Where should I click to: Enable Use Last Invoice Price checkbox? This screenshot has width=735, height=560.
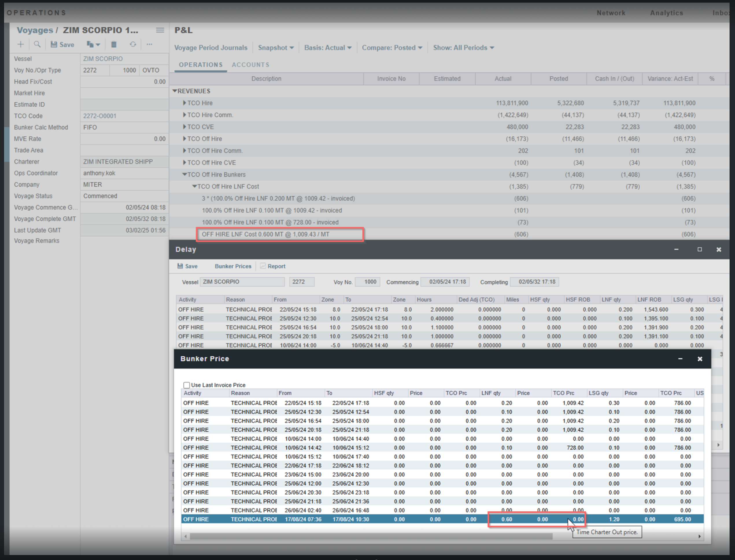coord(186,385)
